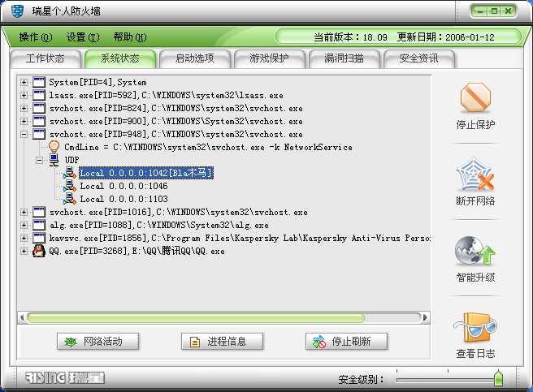Switch to the 漏洞扫描 tab
Viewport: 533px width, 392px height.
(x=344, y=58)
